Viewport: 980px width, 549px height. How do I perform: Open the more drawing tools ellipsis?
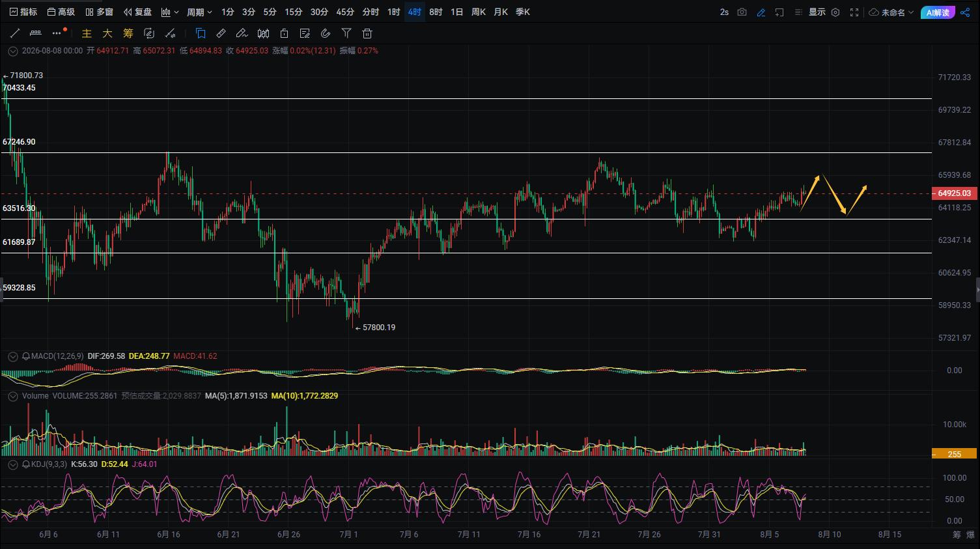point(57,33)
